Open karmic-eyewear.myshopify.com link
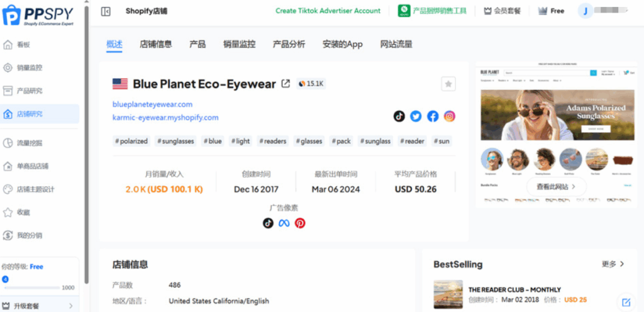 tap(165, 118)
